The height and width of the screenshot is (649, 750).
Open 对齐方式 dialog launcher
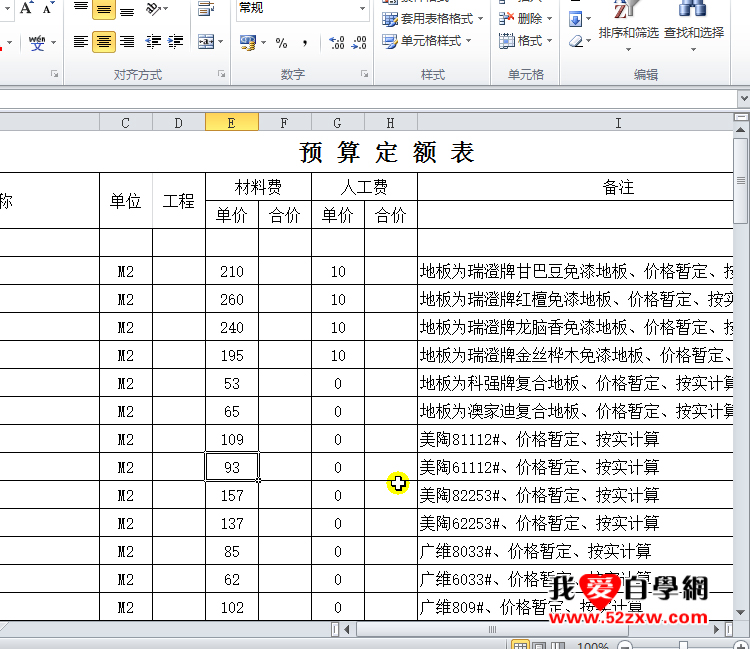(x=221, y=74)
